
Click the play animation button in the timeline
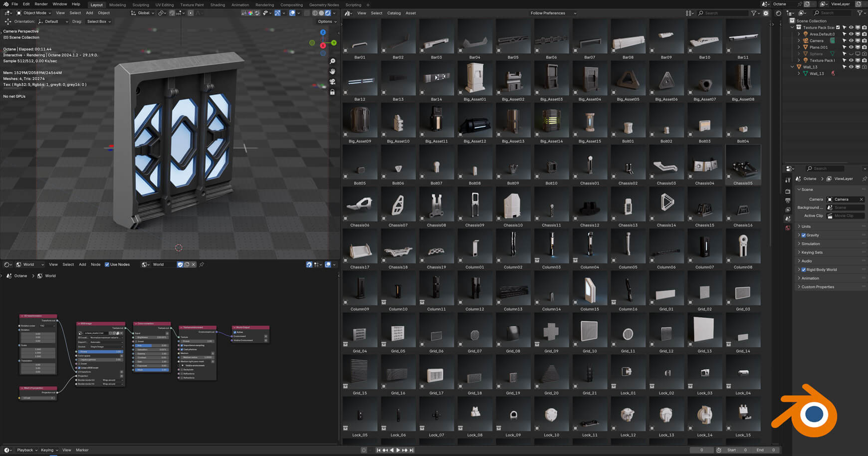pyautogui.click(x=398, y=450)
